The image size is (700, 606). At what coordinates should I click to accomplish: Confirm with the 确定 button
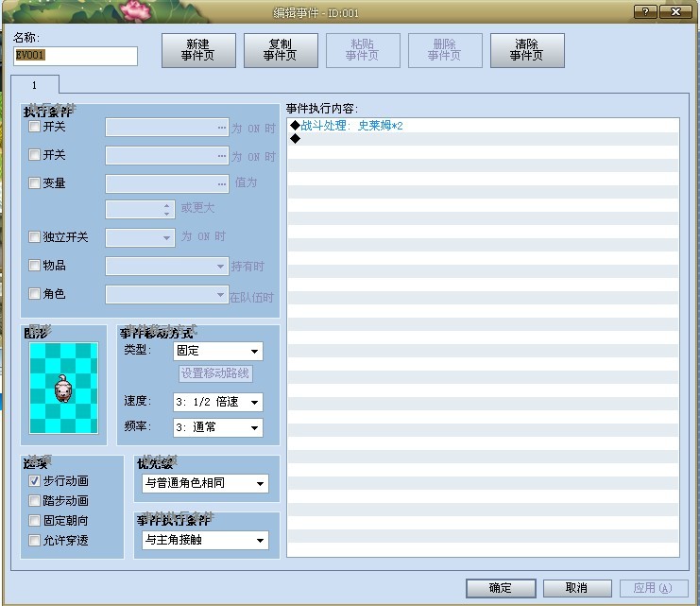501,588
